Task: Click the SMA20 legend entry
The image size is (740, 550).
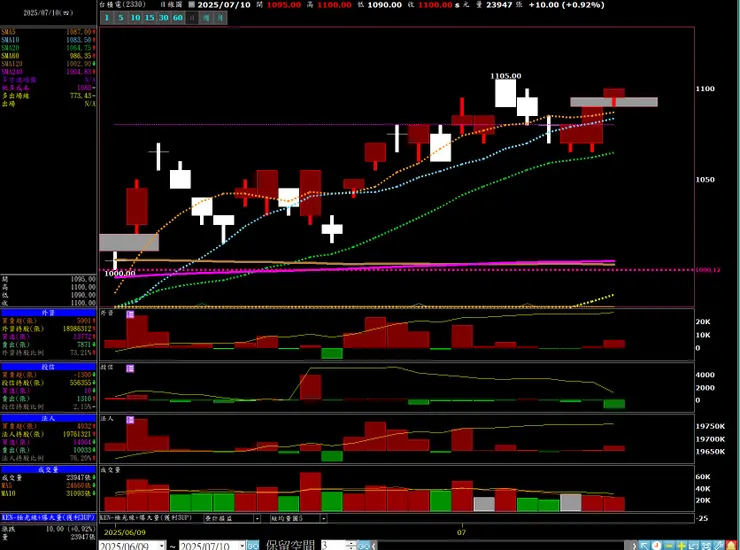Action: tap(48, 48)
